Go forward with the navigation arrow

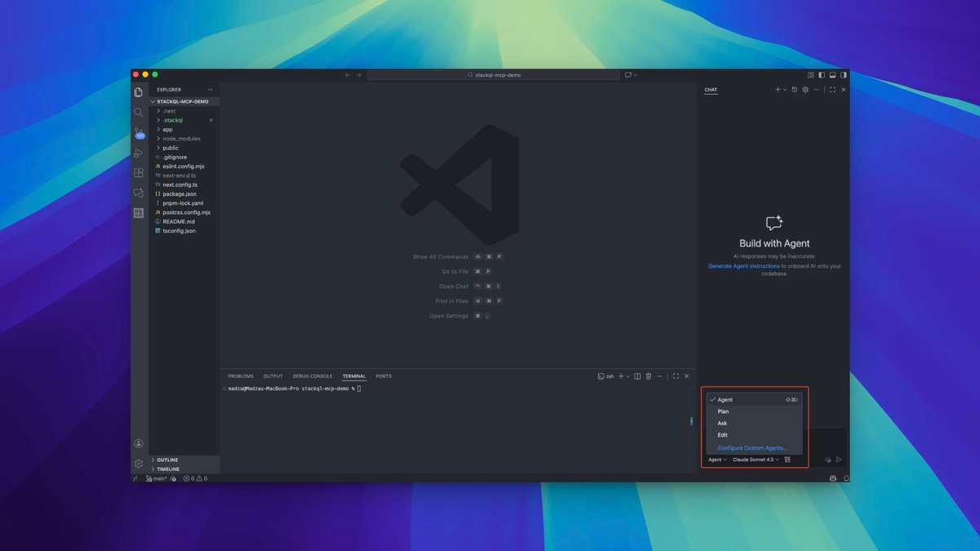click(359, 74)
